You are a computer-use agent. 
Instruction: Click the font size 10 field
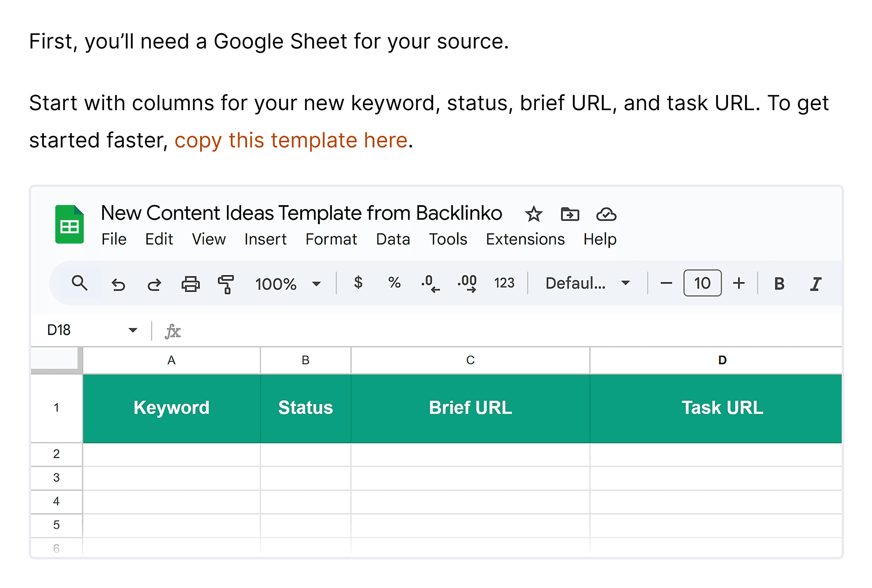tap(702, 283)
